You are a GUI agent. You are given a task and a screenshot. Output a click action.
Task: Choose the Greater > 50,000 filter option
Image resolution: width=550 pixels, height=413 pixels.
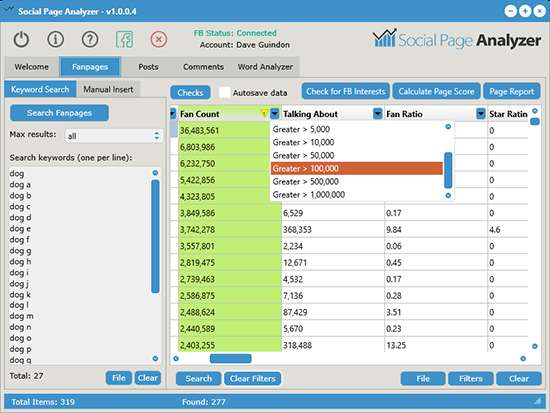pyautogui.click(x=357, y=155)
